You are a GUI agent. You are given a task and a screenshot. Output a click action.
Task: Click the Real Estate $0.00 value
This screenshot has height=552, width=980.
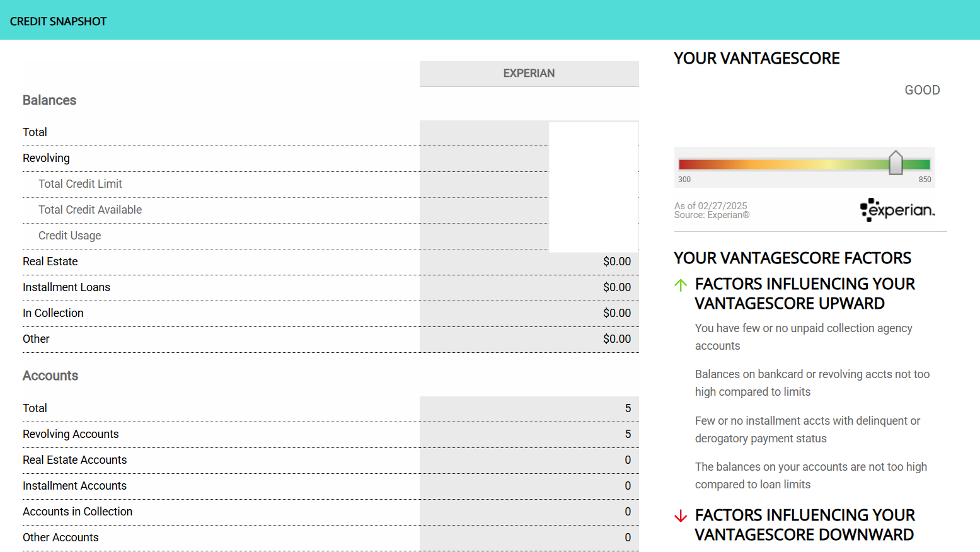[617, 262]
